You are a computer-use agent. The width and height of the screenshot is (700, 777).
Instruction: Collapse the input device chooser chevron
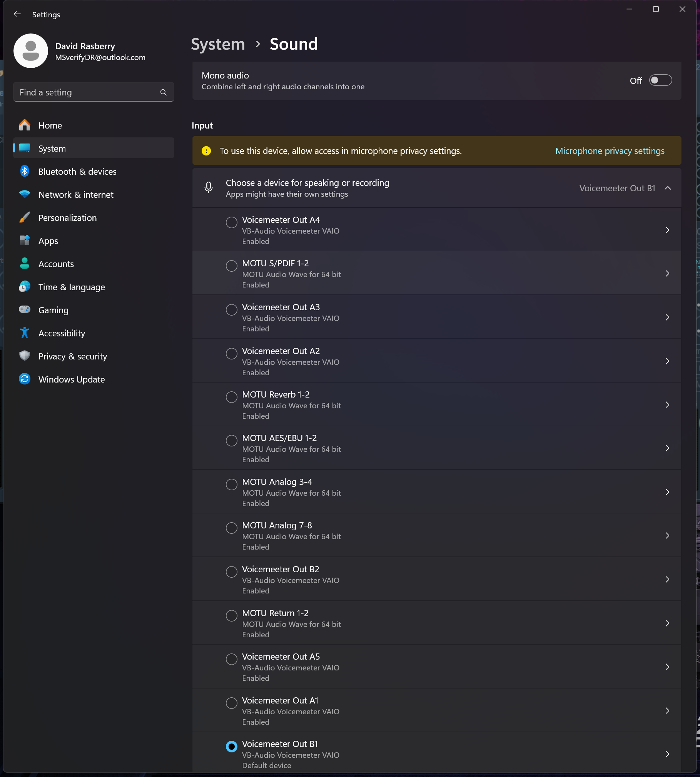(668, 188)
